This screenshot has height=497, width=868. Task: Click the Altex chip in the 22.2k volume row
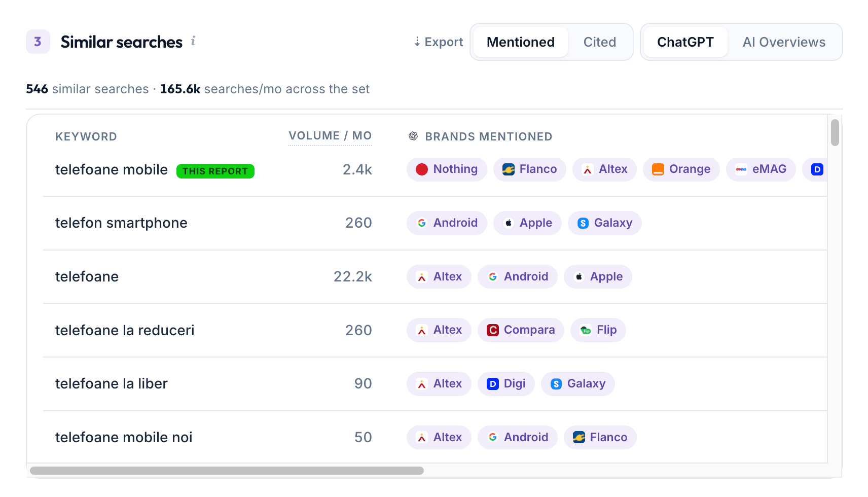(x=439, y=277)
